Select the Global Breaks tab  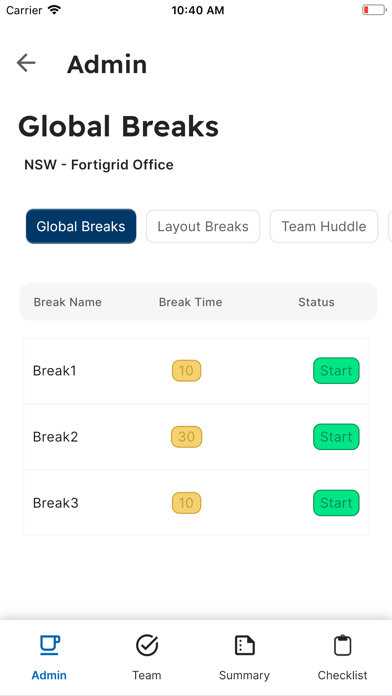pos(81,226)
